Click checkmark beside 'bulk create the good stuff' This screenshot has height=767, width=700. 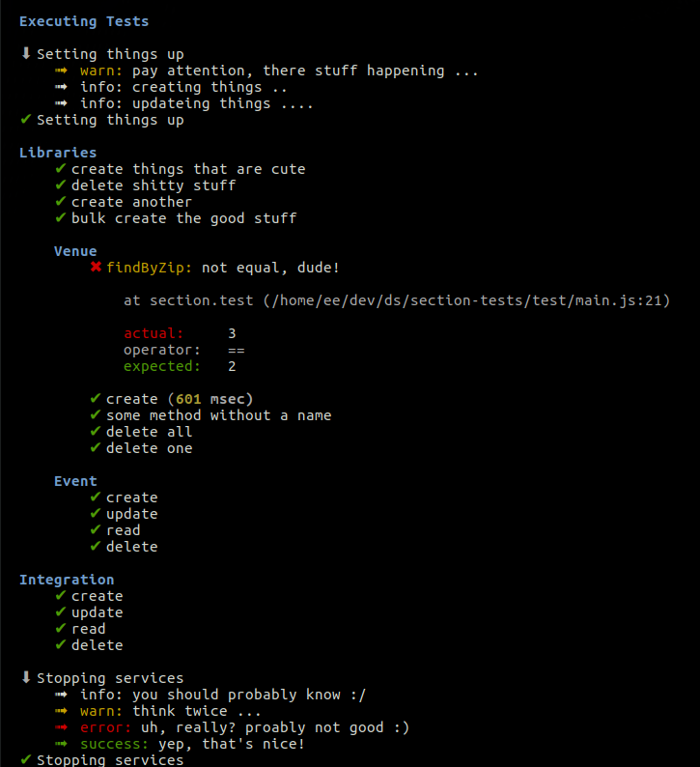(61, 218)
